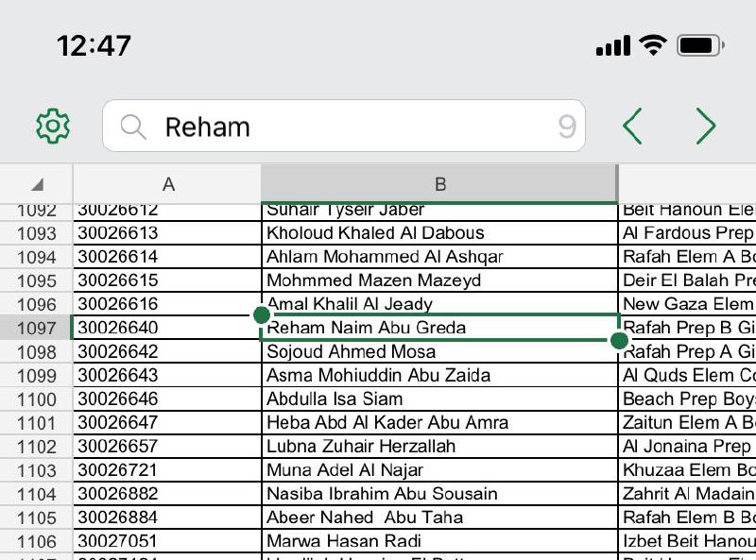Select row 1100 header
This screenshot has height=560, width=756.
coord(37,399)
